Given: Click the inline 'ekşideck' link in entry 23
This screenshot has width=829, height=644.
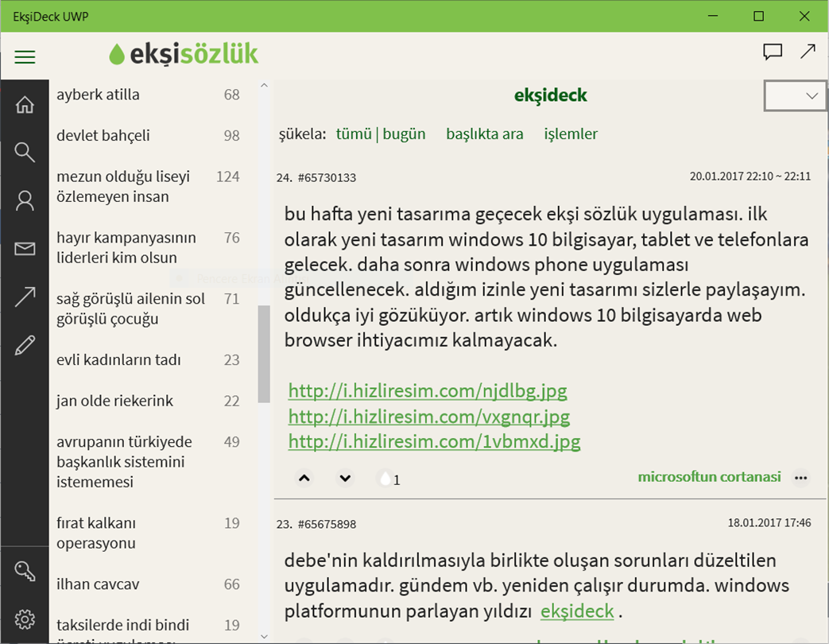Looking at the screenshot, I should coord(577,611).
